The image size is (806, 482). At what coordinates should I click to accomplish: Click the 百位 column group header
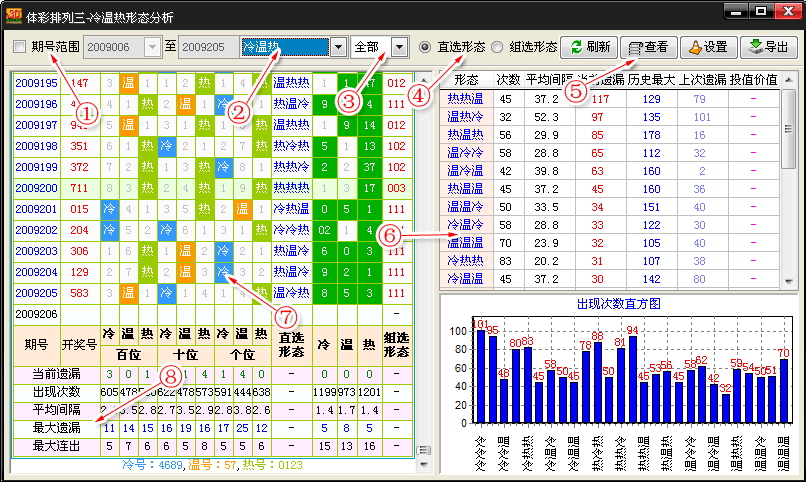tap(129, 355)
